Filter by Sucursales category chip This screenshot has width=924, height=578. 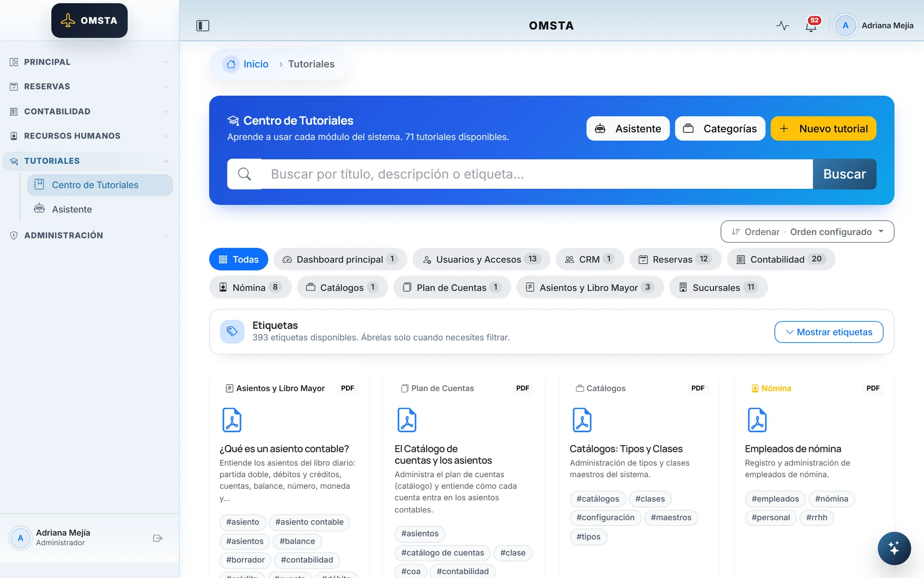point(719,287)
